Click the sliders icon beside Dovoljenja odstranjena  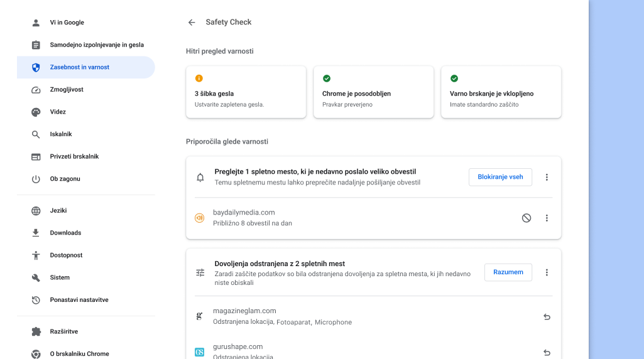pyautogui.click(x=200, y=272)
